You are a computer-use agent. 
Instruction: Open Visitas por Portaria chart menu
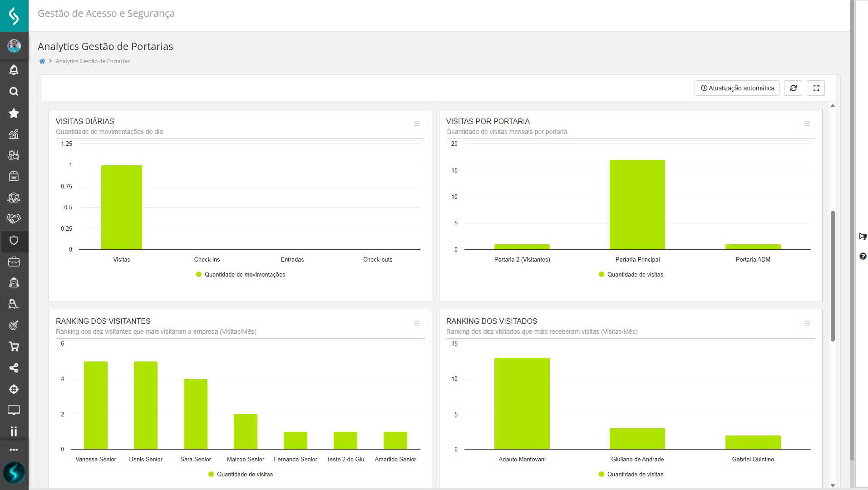(x=807, y=124)
